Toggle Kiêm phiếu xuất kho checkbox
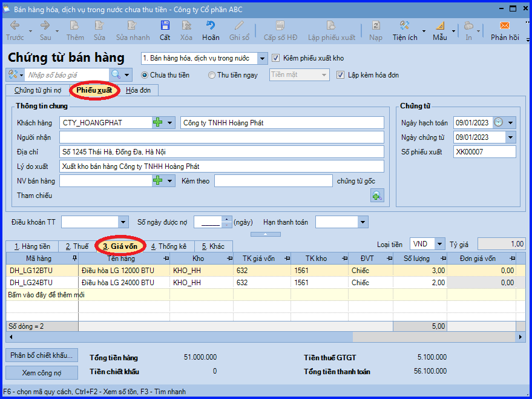 [275, 58]
